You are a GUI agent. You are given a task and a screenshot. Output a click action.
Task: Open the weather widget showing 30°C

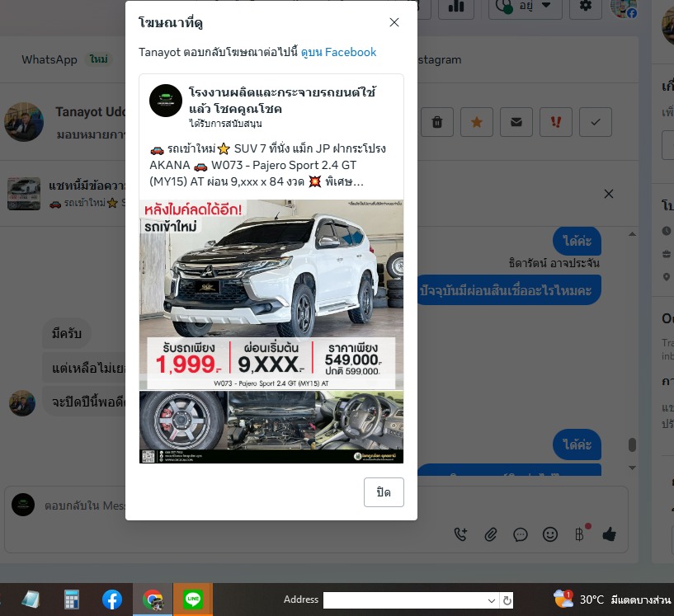coord(612,600)
